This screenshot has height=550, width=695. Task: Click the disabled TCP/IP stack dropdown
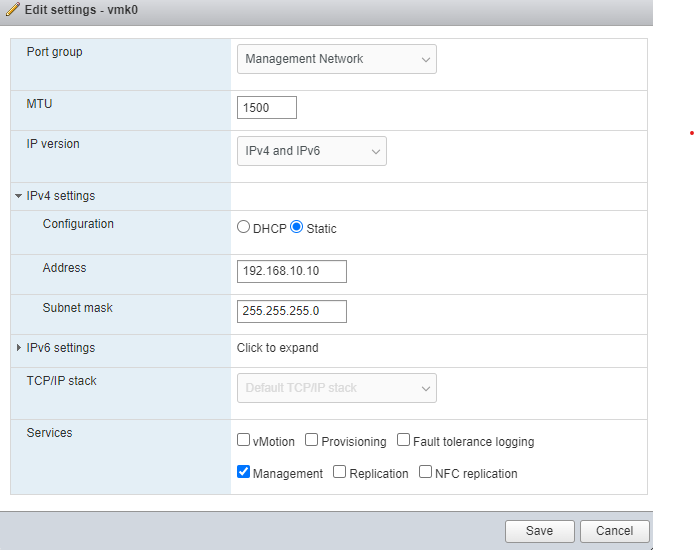click(x=337, y=388)
